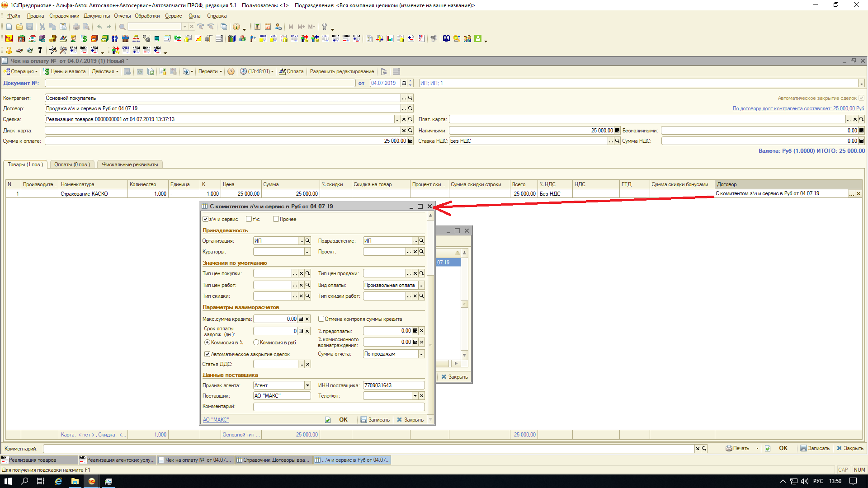Toggle the з\ч и сервис checkbox

pos(206,219)
